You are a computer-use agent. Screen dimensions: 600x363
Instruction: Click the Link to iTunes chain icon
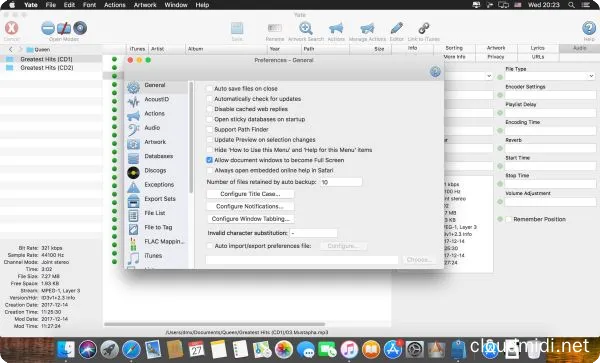(424, 28)
